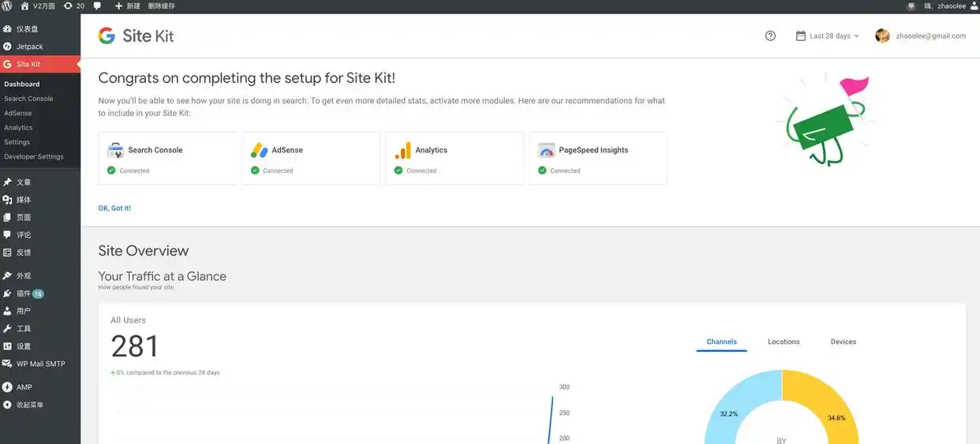
Task: Open the updates icon showing 20
Action: 73,6
